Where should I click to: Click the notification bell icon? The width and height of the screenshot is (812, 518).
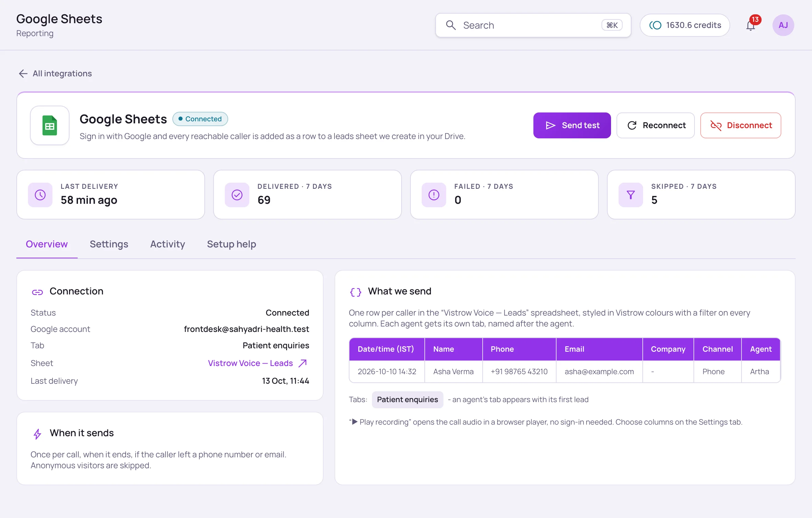[x=751, y=26]
